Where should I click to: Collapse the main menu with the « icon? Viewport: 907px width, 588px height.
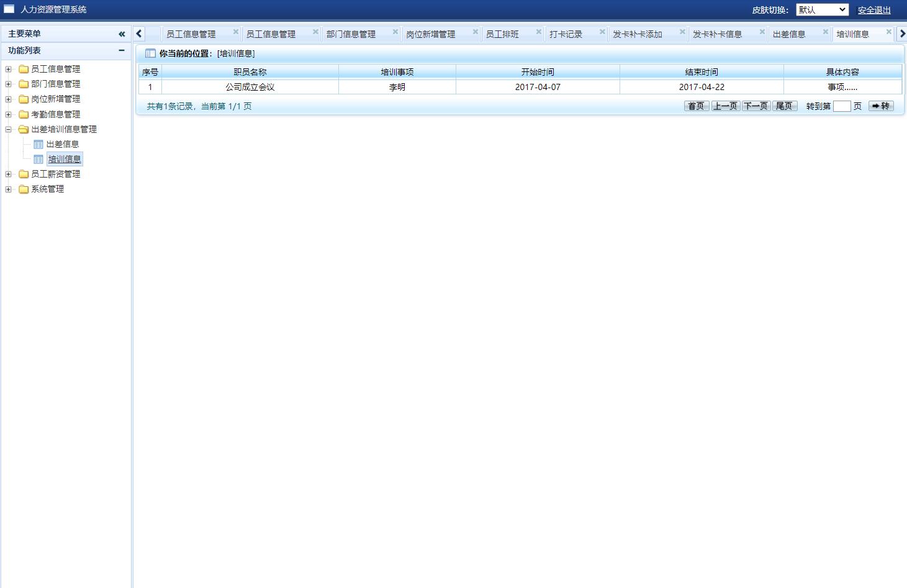(122, 34)
